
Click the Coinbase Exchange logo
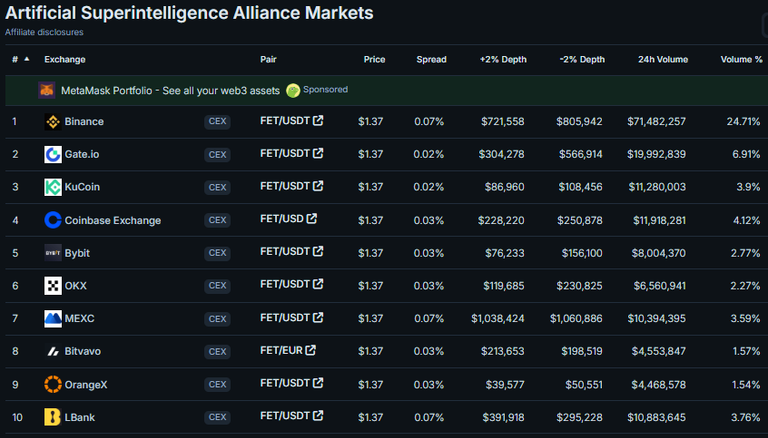click(x=53, y=220)
